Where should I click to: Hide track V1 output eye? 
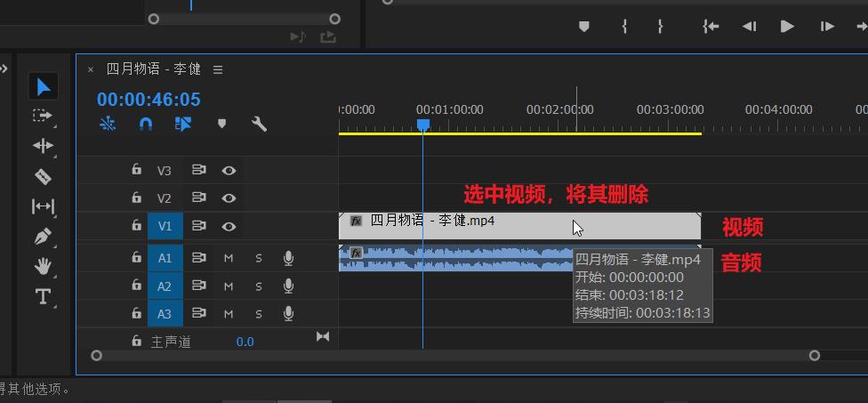click(229, 227)
